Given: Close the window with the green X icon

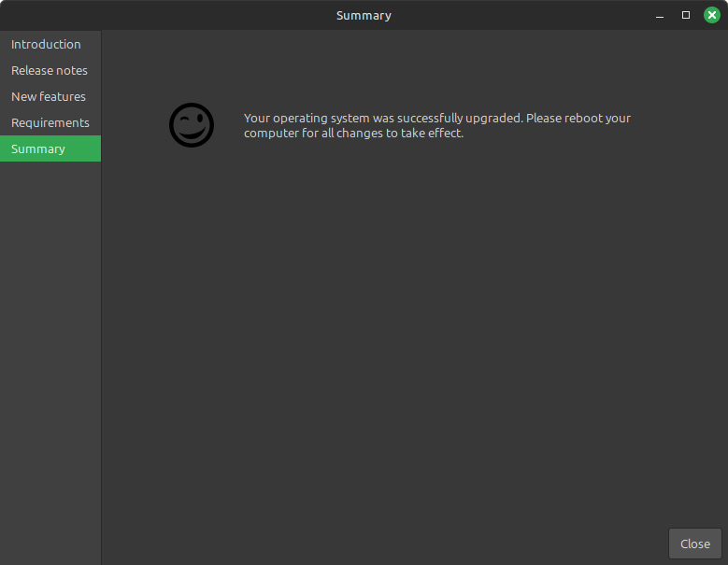Looking at the screenshot, I should tap(711, 15).
